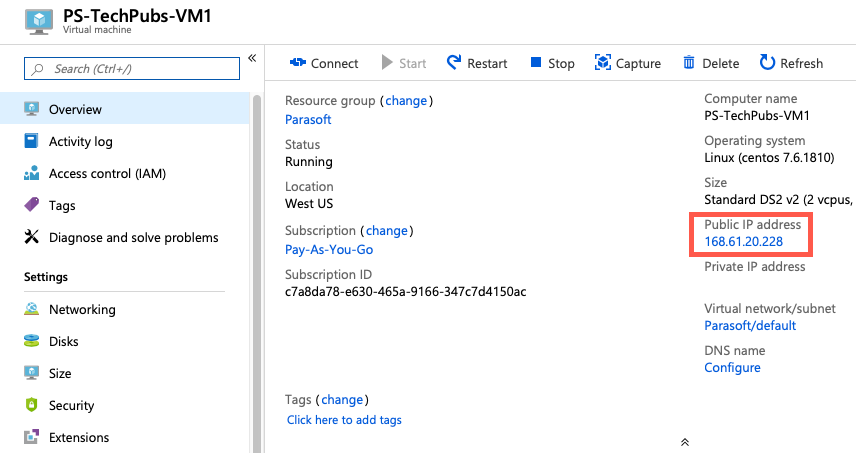Click the Restart curved arrow icon
This screenshot has width=856, height=453.
coord(454,62)
